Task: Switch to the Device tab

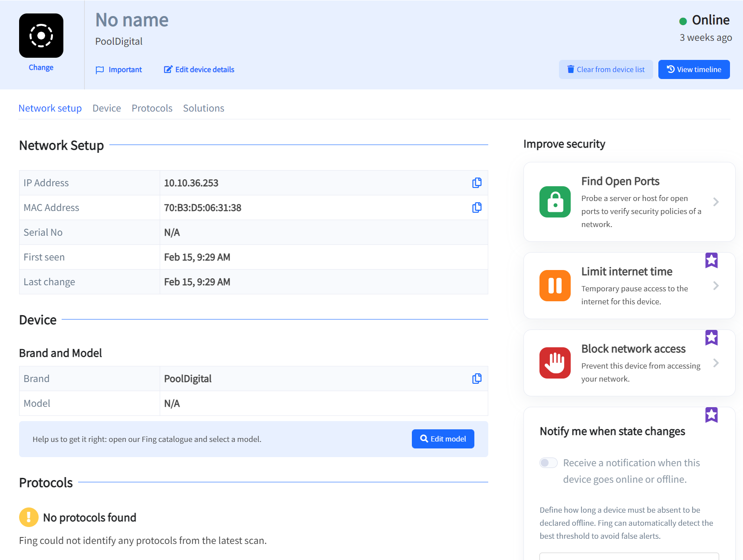Action: pos(107,108)
